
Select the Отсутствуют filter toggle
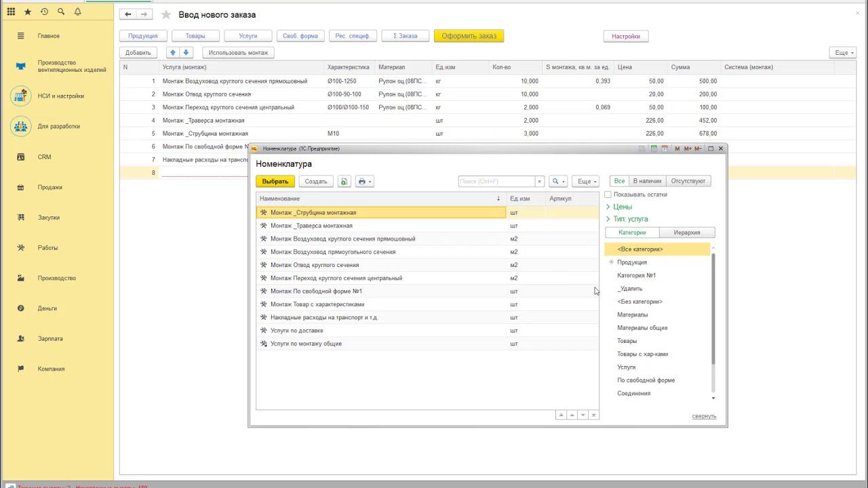pos(688,181)
